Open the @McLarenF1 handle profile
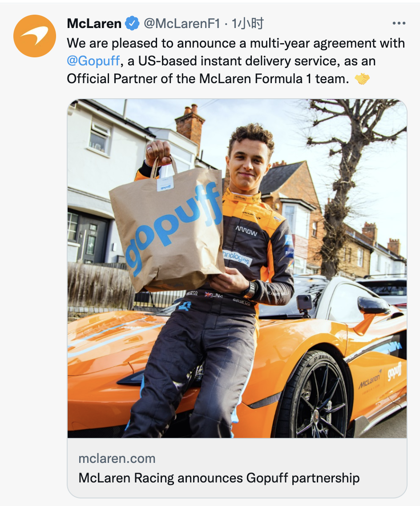This screenshot has width=420, height=506. pyautogui.click(x=182, y=24)
